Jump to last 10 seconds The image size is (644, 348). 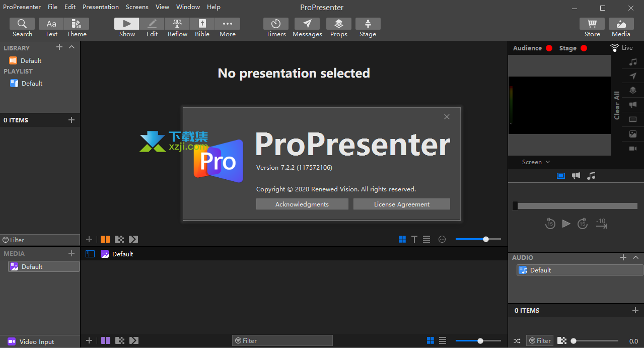[x=601, y=224]
